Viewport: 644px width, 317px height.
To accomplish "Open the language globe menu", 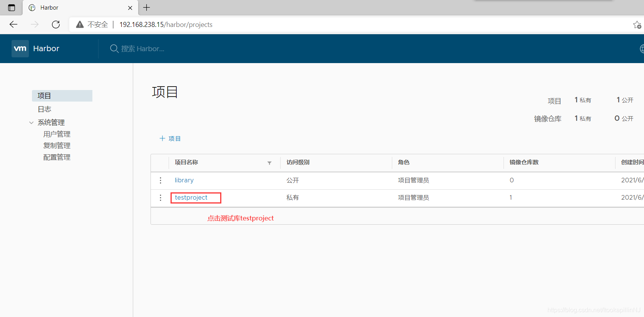I will point(642,49).
